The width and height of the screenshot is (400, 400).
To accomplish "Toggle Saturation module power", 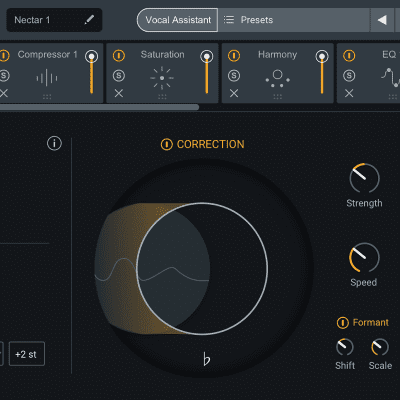I will [x=119, y=55].
